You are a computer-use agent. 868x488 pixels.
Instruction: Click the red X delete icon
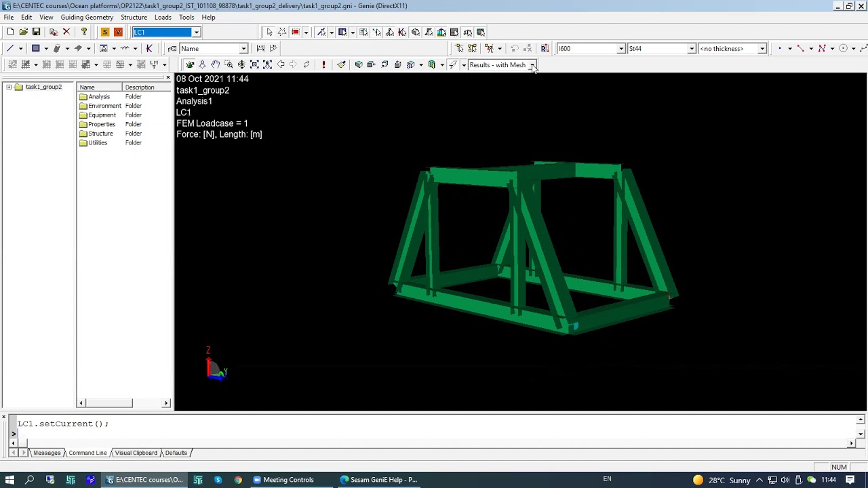(66, 32)
